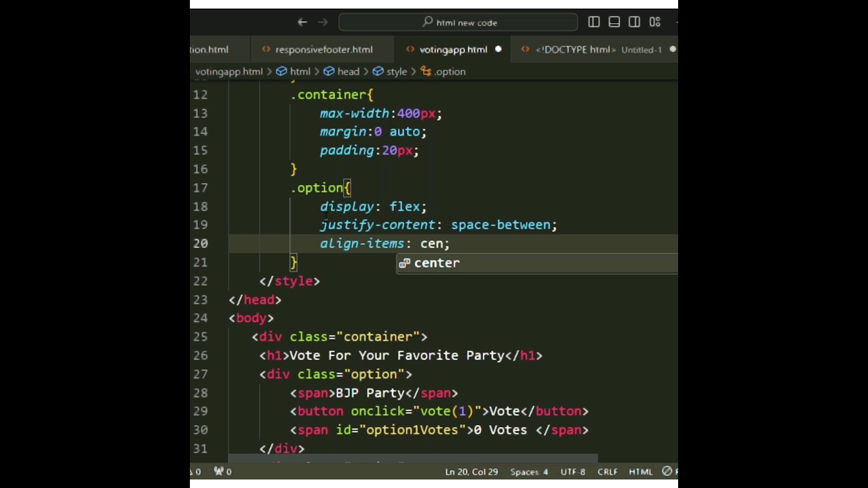The height and width of the screenshot is (488, 868).
Task: Click line number 20 in gutter
Action: [200, 243]
